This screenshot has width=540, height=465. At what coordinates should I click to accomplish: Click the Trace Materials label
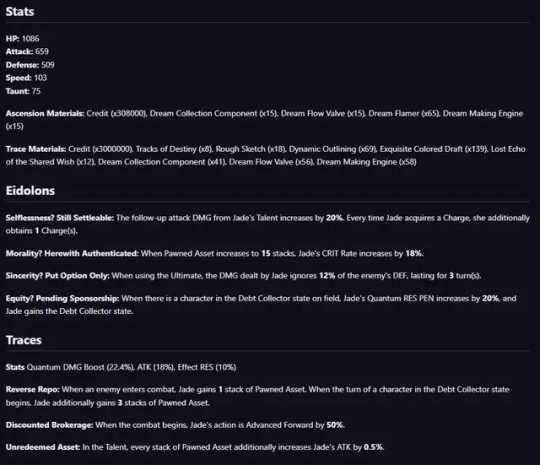tap(36, 149)
